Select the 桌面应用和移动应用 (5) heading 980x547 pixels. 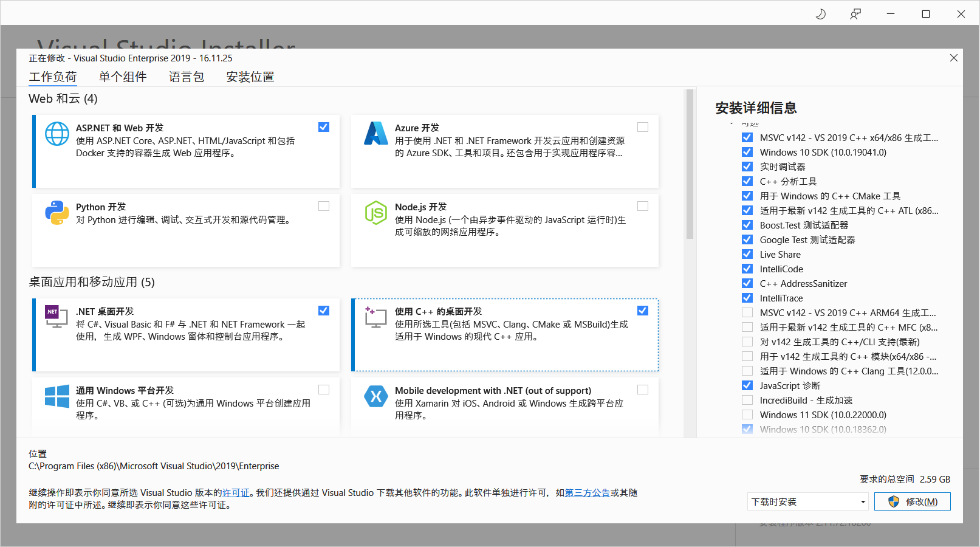(x=92, y=282)
